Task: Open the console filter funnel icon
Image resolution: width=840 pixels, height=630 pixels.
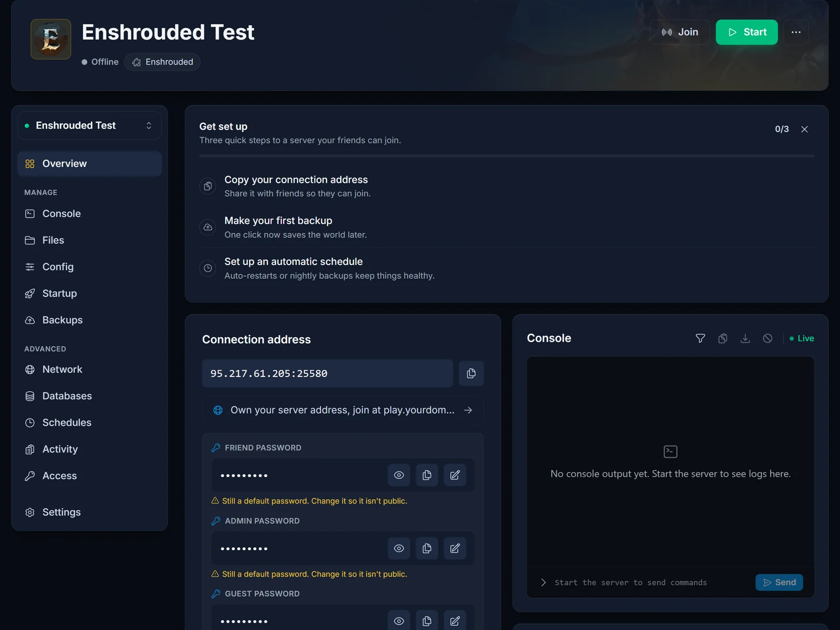Action: (700, 339)
